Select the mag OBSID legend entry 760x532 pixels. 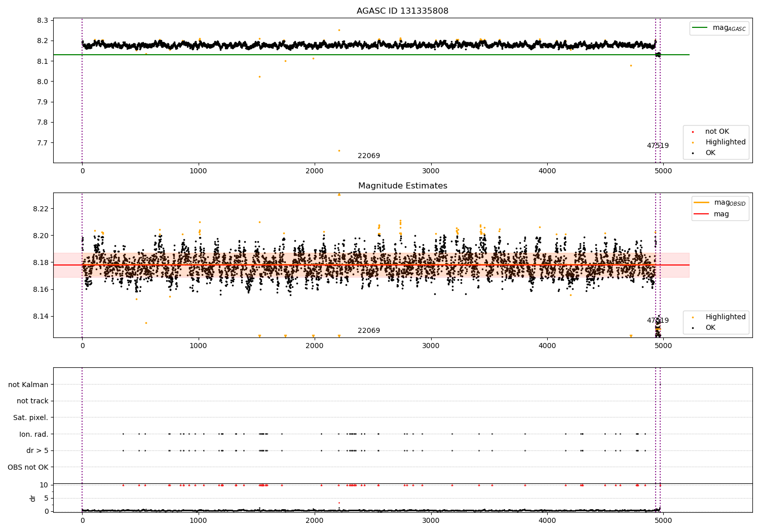pos(730,203)
